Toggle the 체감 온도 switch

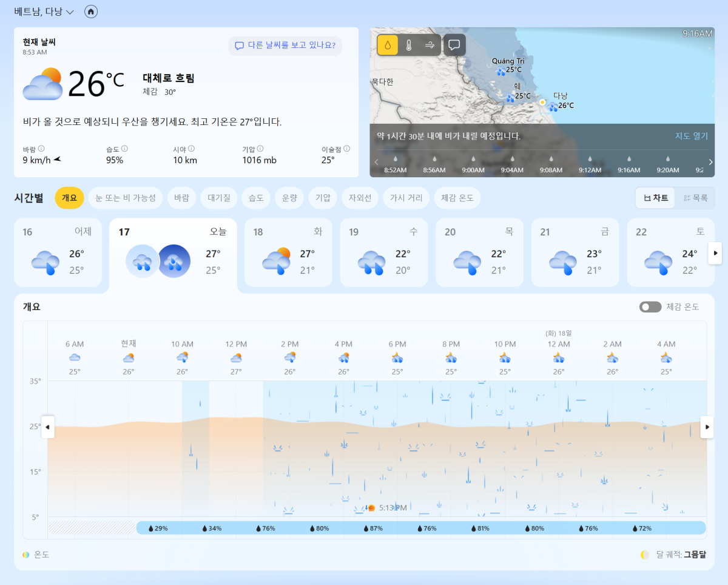coord(650,307)
